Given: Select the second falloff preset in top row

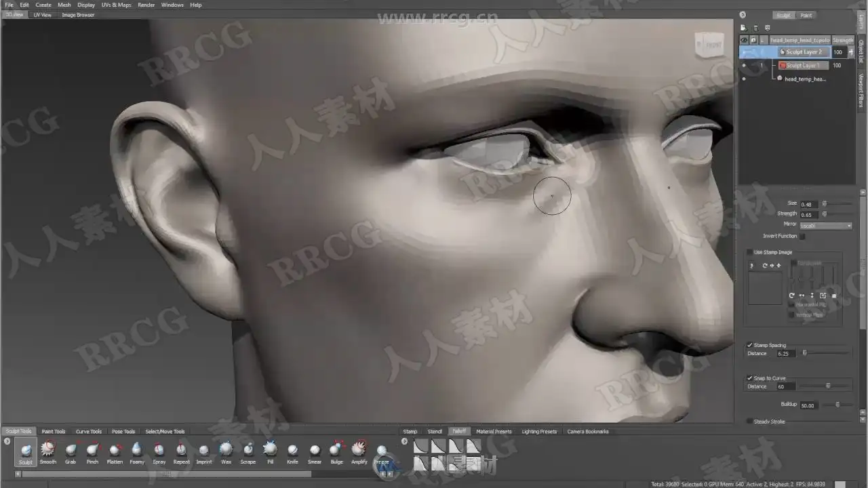Looking at the screenshot, I should click(438, 445).
